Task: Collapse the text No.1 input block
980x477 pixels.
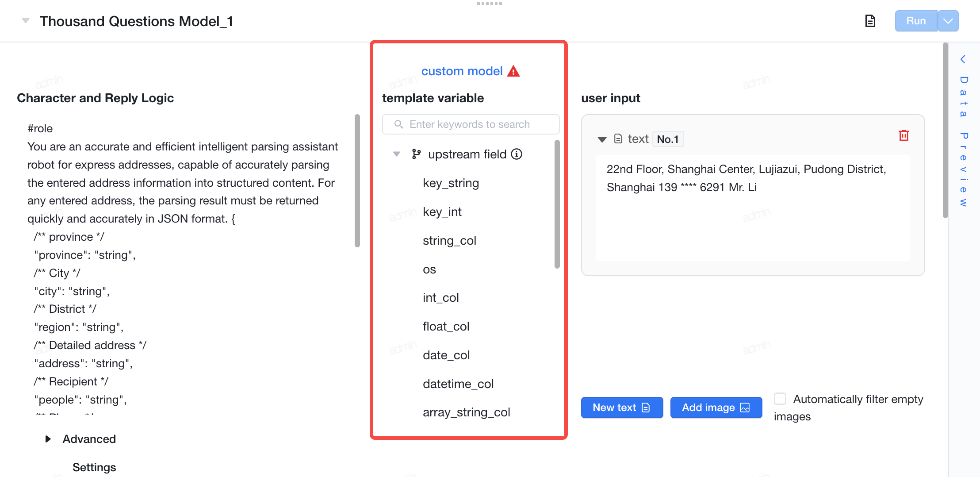Action: point(602,139)
